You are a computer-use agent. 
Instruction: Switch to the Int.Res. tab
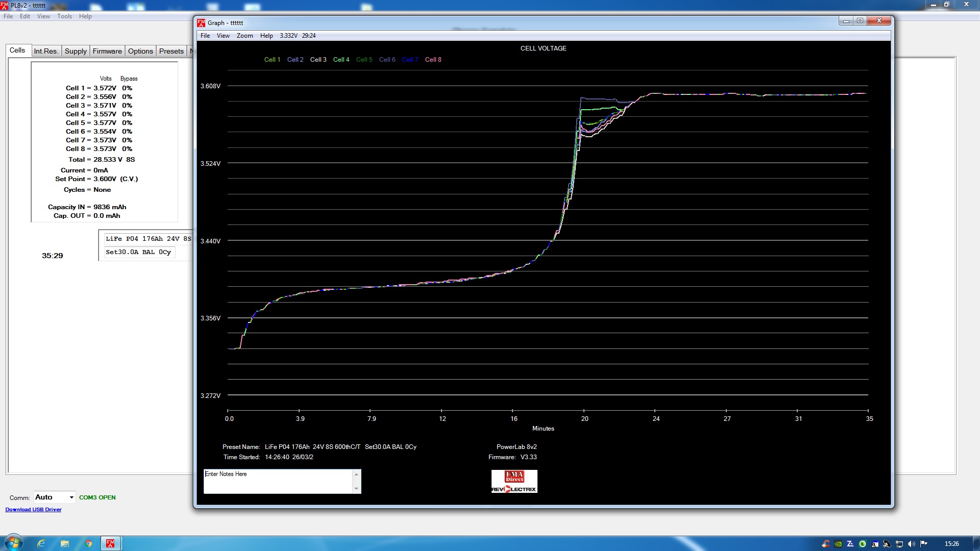tap(46, 51)
